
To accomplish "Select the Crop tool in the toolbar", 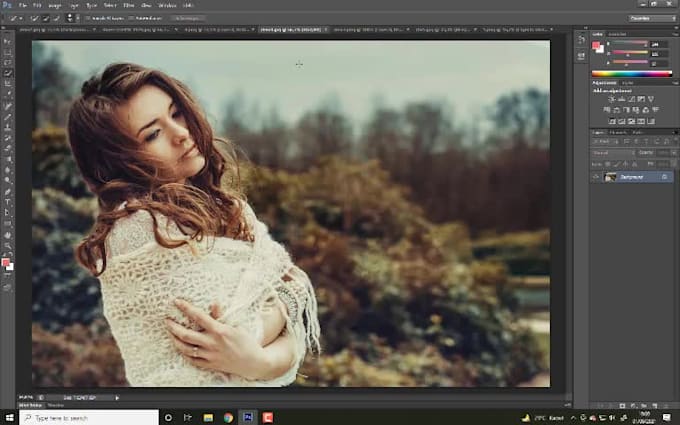I will [8, 83].
